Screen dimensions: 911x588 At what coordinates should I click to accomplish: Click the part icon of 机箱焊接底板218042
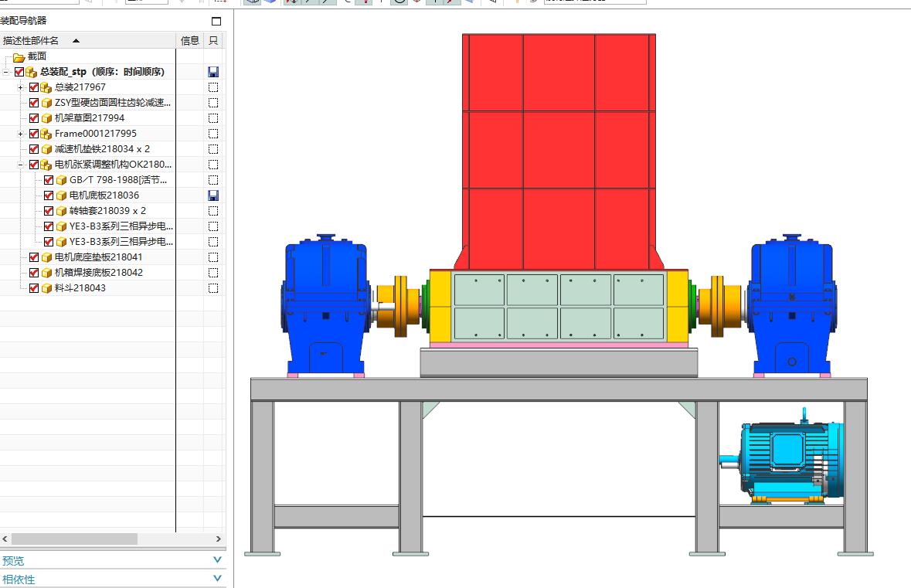(x=46, y=273)
